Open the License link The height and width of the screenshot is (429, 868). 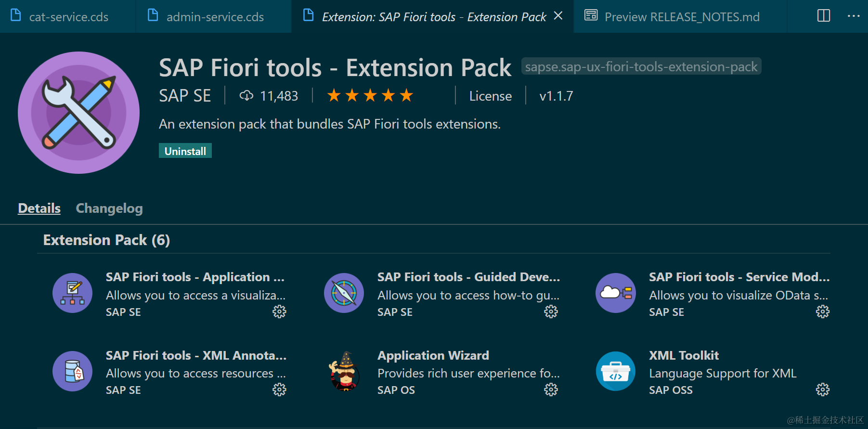pyautogui.click(x=490, y=96)
